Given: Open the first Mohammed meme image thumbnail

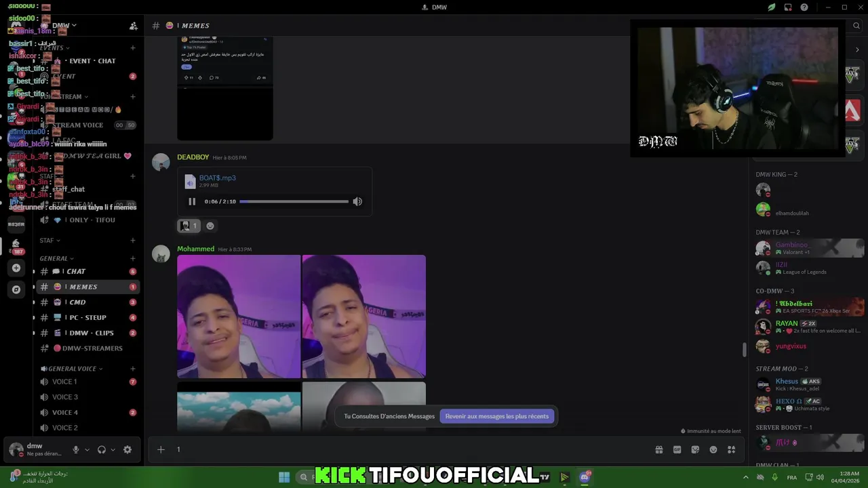Looking at the screenshot, I should pos(239,317).
